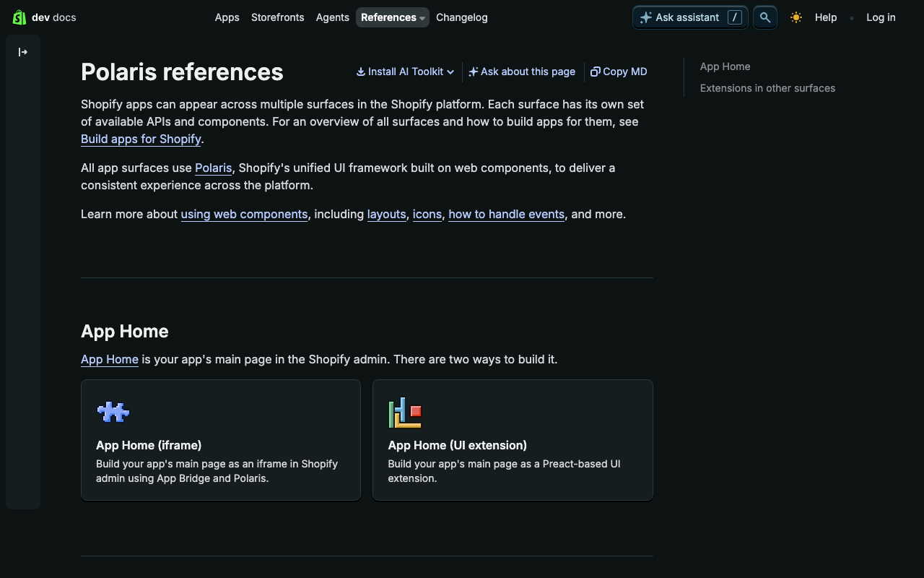Open the Help link
924x578 pixels.
click(x=826, y=17)
